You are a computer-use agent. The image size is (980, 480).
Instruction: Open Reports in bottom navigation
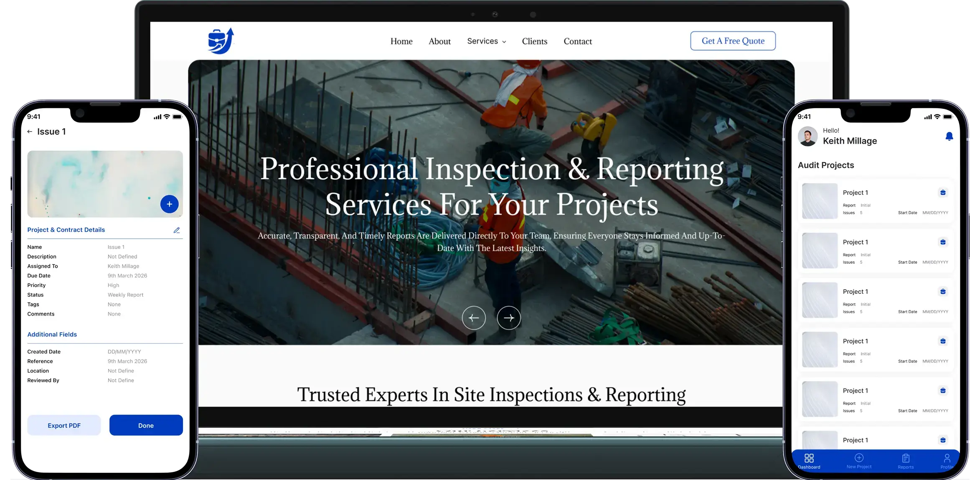(906, 461)
